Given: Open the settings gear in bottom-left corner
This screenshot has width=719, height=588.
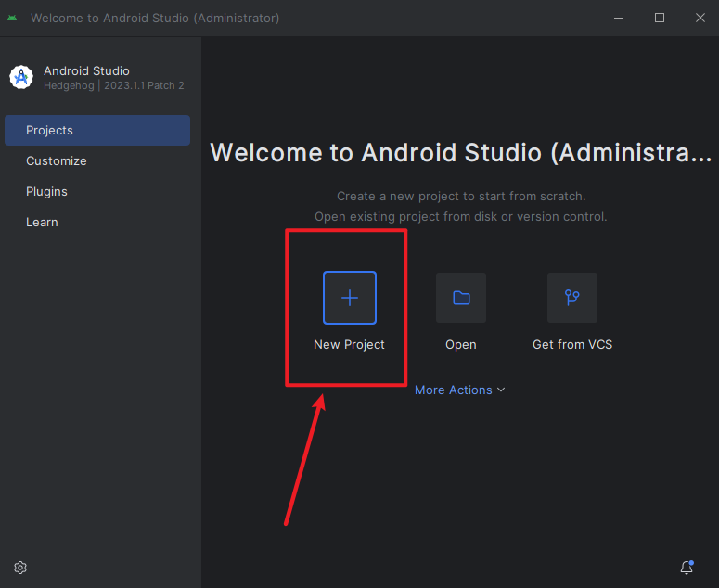Looking at the screenshot, I should tap(21, 568).
